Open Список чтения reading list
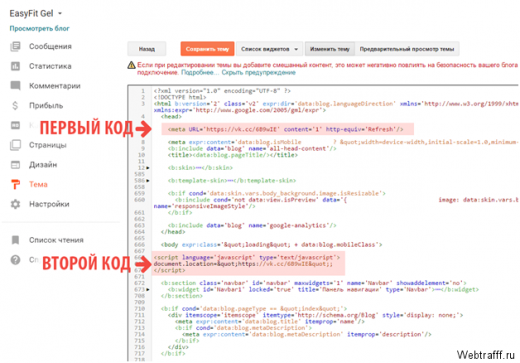This screenshot has height=363, width=520. [x=56, y=240]
